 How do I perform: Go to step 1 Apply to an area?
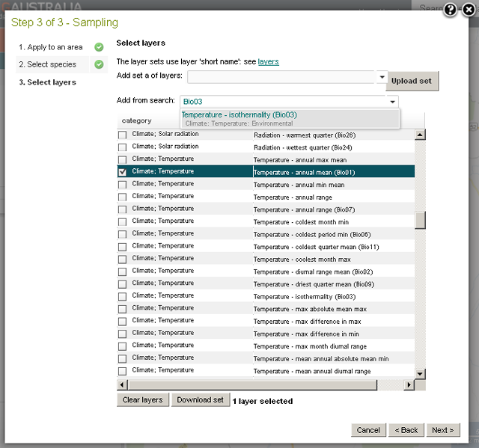pyautogui.click(x=51, y=47)
